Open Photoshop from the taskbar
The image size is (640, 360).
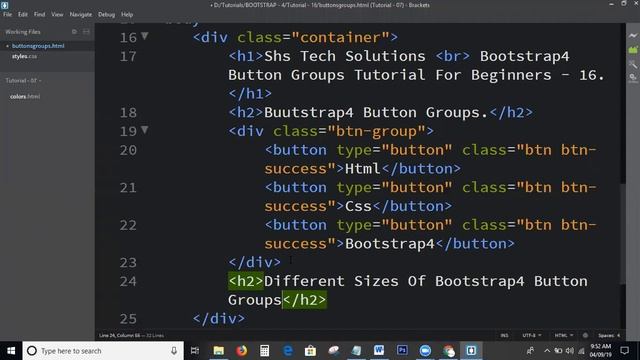pos(402,351)
